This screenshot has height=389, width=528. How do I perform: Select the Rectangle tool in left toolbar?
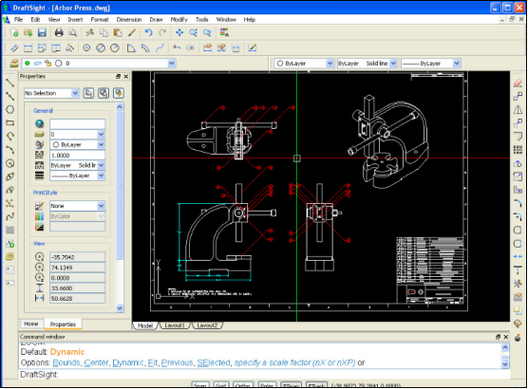pyautogui.click(x=10, y=123)
